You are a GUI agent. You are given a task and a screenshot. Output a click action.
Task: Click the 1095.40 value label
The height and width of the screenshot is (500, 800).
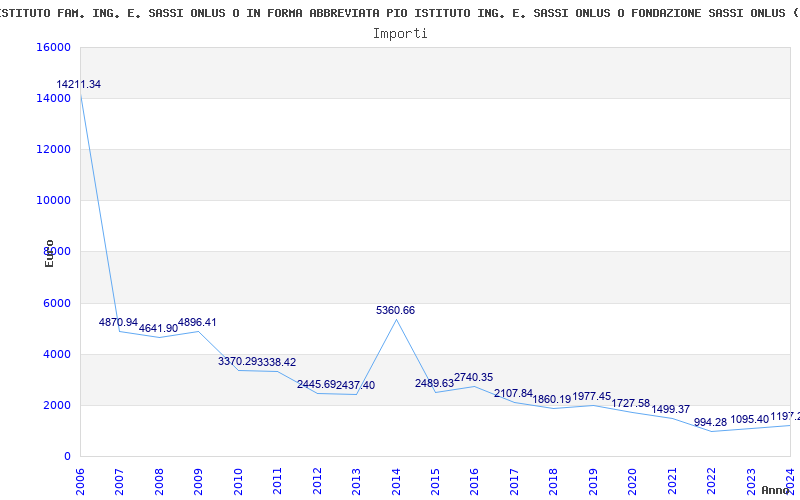tap(749, 419)
